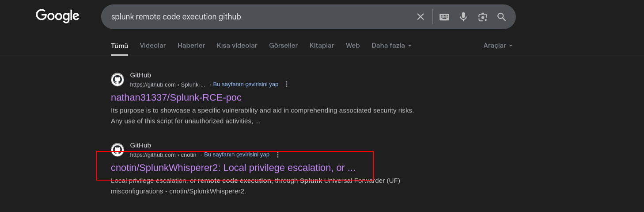Image resolution: width=644 pixels, height=212 pixels.
Task: Switch to the Haberler tab
Action: coord(191,46)
